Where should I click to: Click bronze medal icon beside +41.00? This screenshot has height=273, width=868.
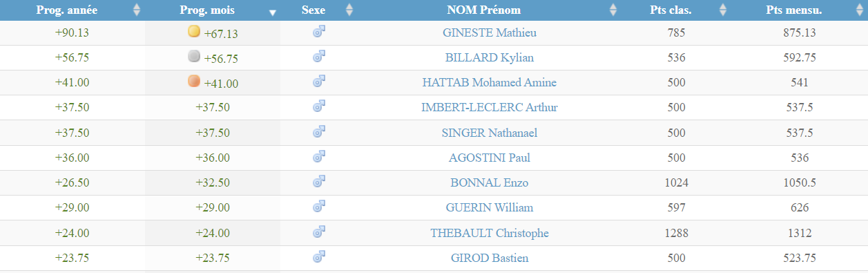point(194,82)
